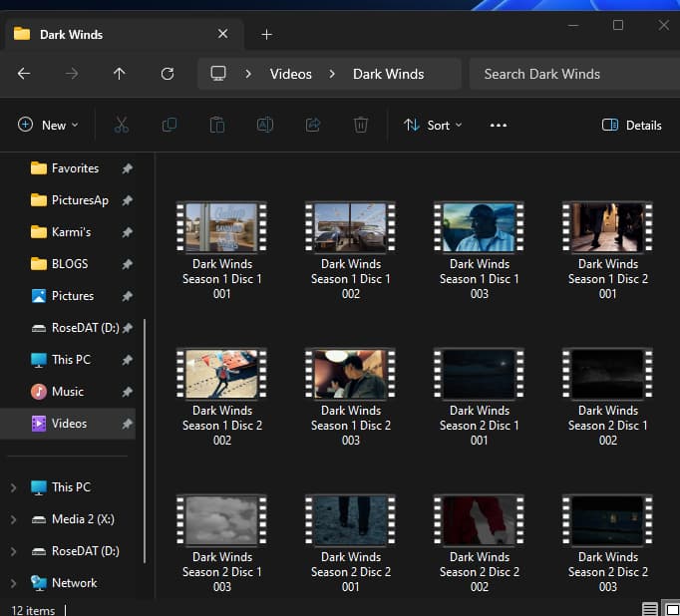
Task: Click the Copy icon in toolbar
Action: click(x=170, y=126)
